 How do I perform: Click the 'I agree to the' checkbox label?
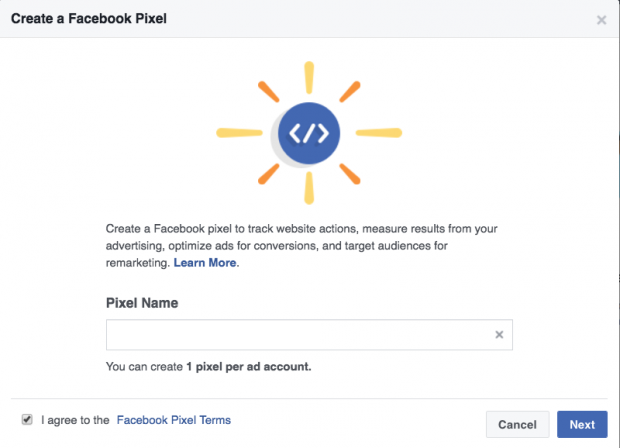point(75,420)
